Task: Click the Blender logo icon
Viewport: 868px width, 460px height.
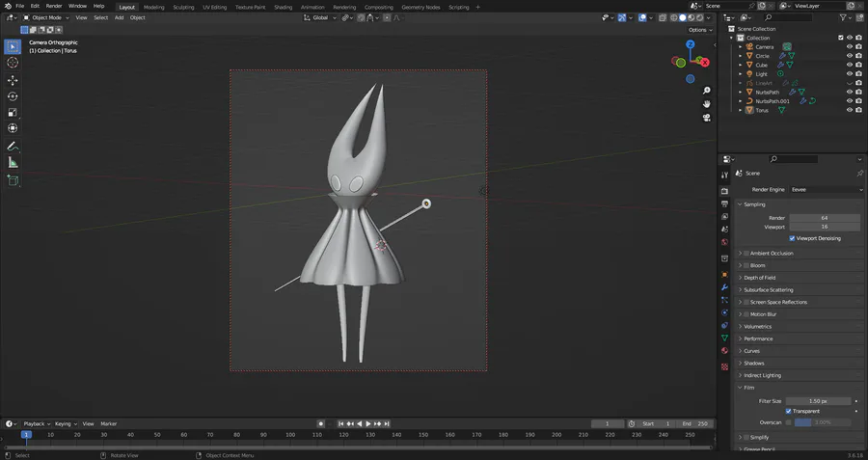Action: tap(8, 6)
